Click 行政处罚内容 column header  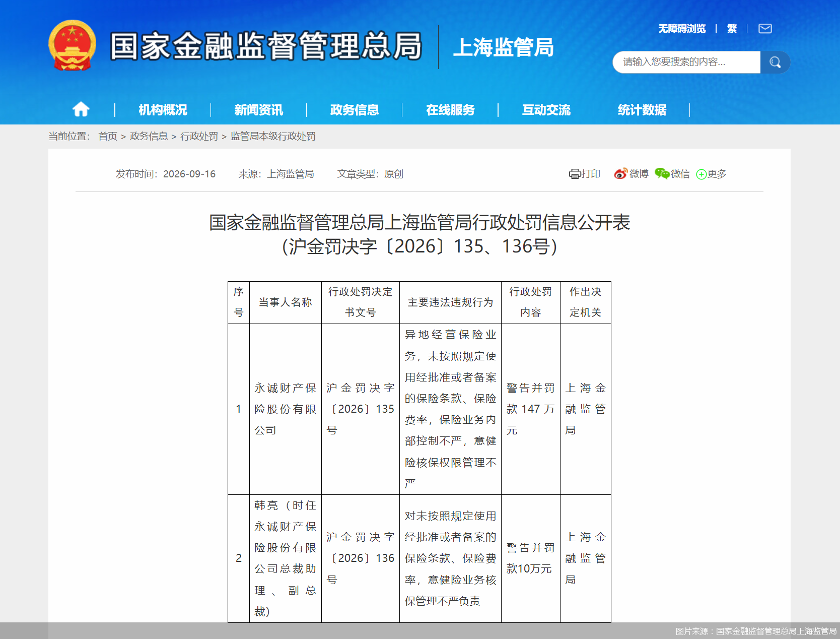click(x=531, y=302)
